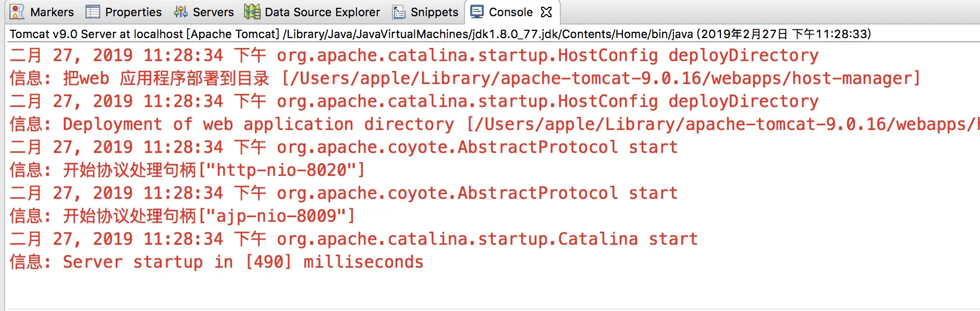Click the Data Source Explorer icon

[252, 11]
